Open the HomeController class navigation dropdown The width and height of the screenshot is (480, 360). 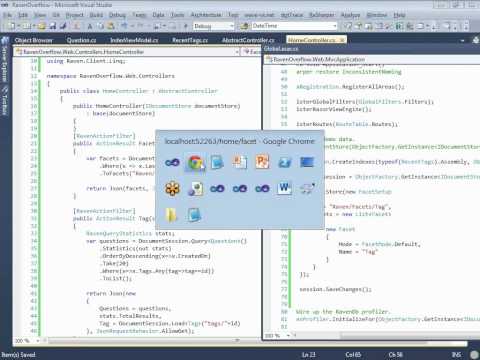tap(127, 52)
